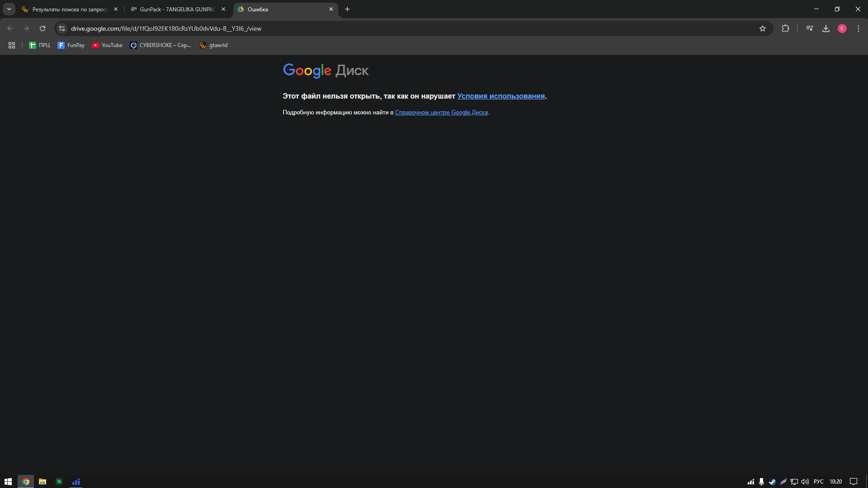Open the YouTube bookmark
Image resolution: width=868 pixels, height=488 pixels.
pyautogui.click(x=107, y=45)
